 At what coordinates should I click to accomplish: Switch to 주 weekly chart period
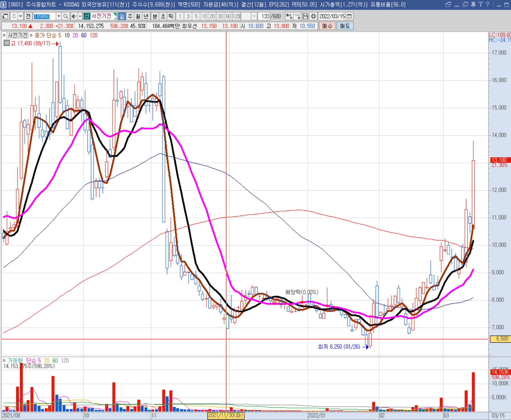[130, 16]
